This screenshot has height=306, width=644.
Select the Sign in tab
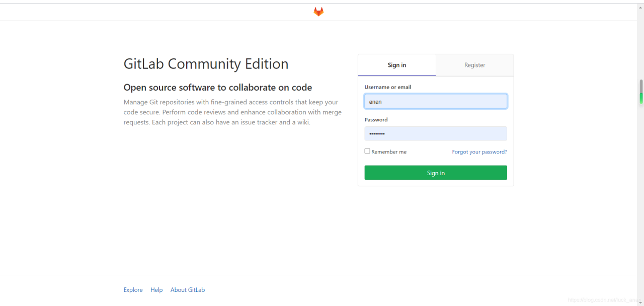tap(397, 65)
